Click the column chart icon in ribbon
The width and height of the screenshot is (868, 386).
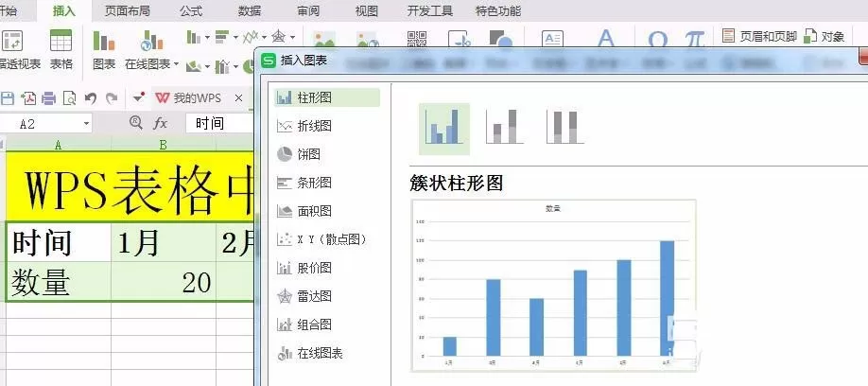(193, 37)
